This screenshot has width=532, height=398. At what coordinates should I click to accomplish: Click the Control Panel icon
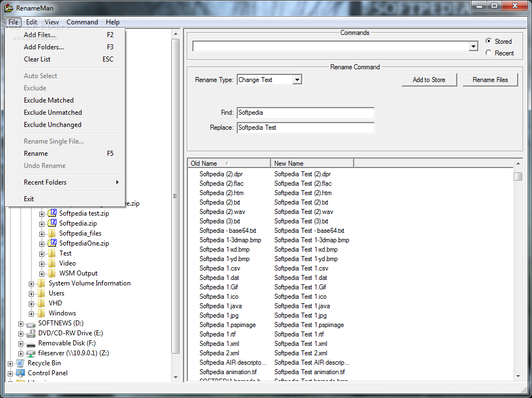21,373
